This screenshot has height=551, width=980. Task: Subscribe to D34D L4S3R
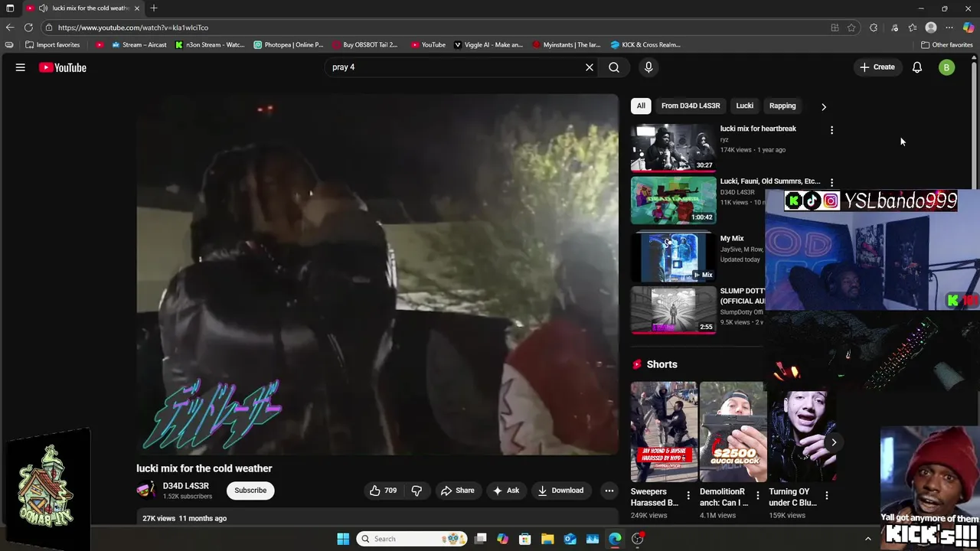pyautogui.click(x=250, y=491)
